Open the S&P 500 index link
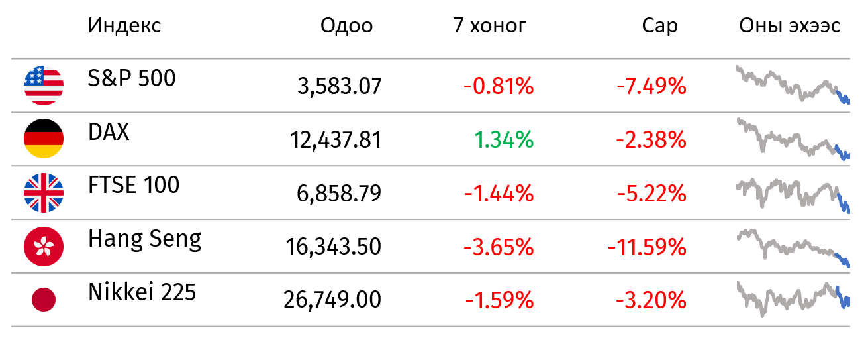Image resolution: width=868 pixels, height=344 pixels. coord(132,78)
